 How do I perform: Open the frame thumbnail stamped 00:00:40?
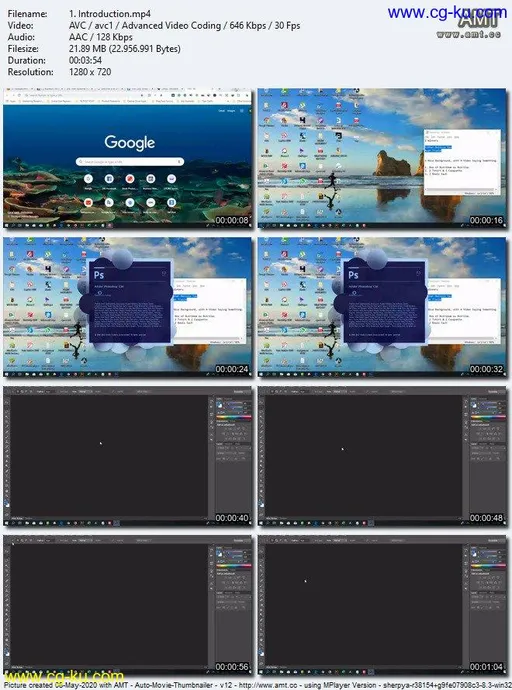[128, 456]
